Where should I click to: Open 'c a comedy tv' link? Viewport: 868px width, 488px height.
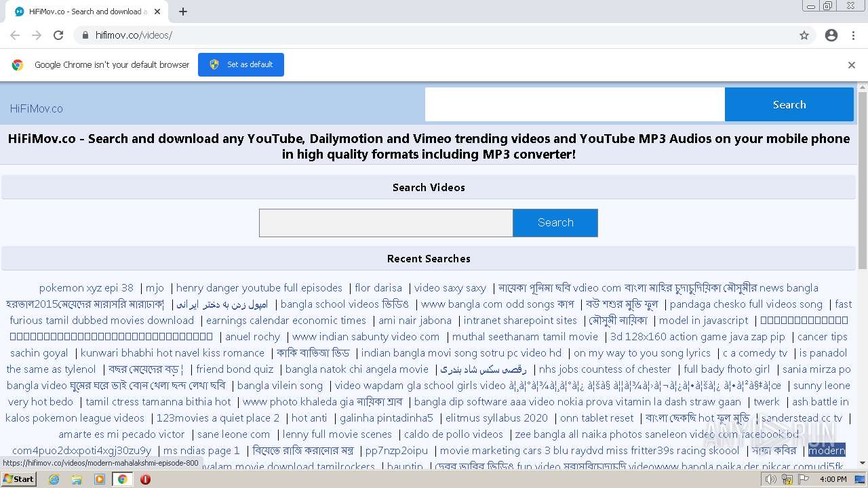755,353
